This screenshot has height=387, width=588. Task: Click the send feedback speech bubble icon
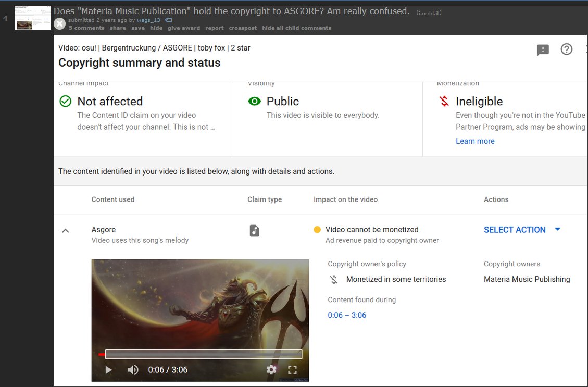542,49
